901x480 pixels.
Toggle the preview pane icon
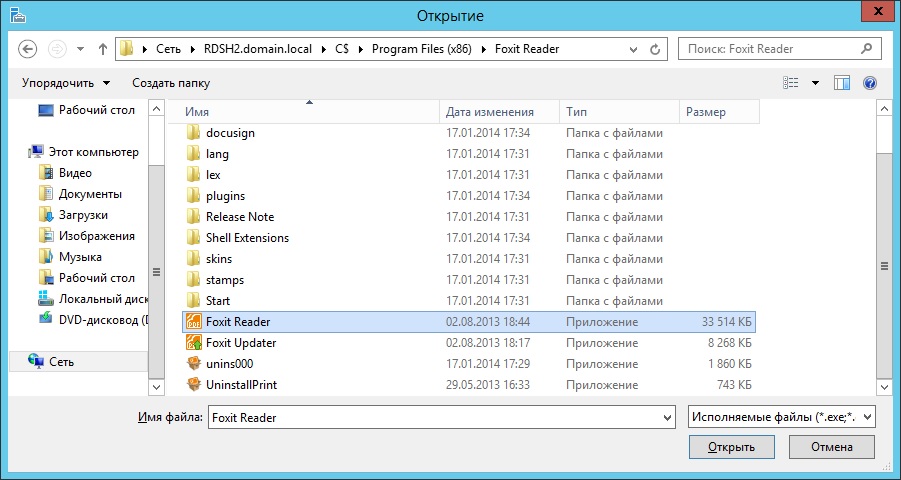pyautogui.click(x=842, y=83)
